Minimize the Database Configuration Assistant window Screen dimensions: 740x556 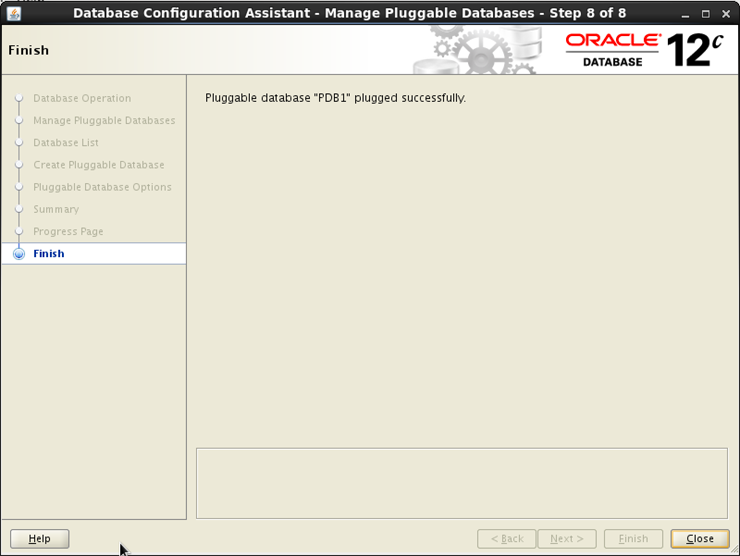click(685, 14)
